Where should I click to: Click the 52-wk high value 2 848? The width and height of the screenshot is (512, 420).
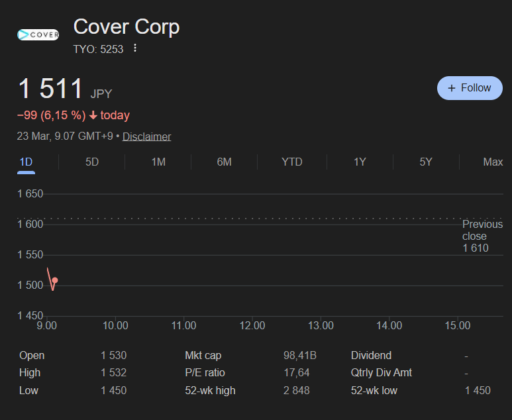[x=296, y=390]
